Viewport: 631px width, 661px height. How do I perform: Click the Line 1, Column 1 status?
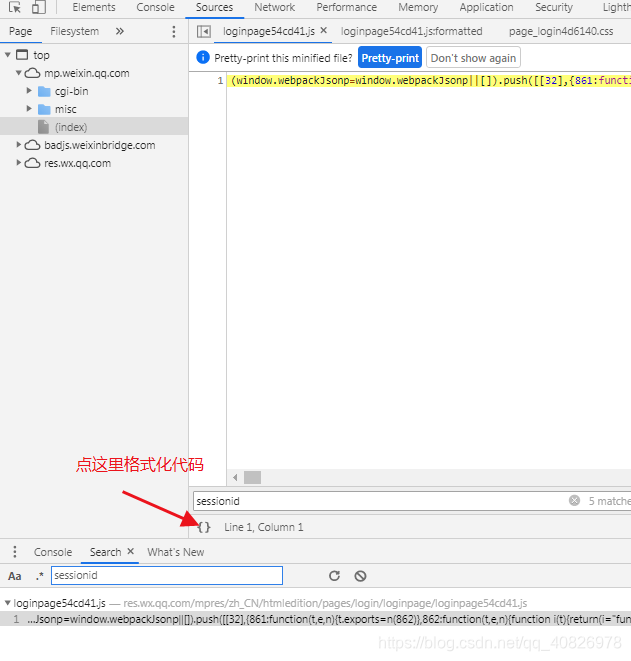coord(263,527)
